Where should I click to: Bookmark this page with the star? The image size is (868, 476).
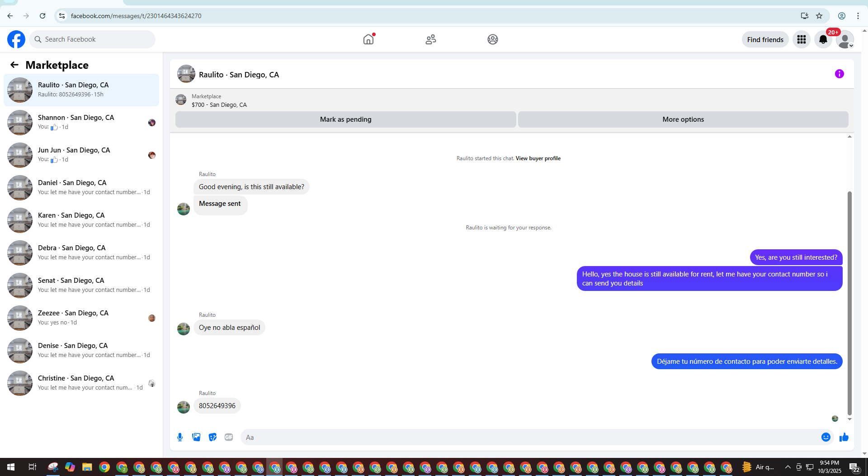coord(819,16)
